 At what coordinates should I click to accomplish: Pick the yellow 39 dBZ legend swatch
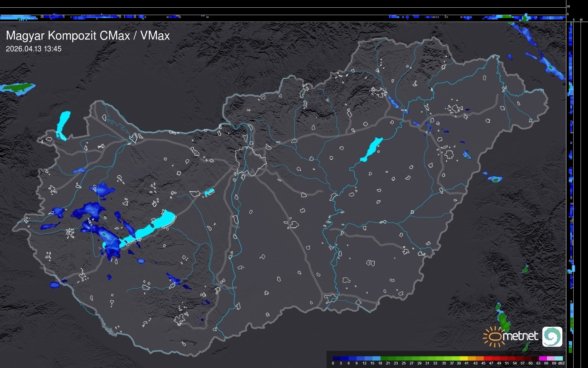(x=464, y=358)
